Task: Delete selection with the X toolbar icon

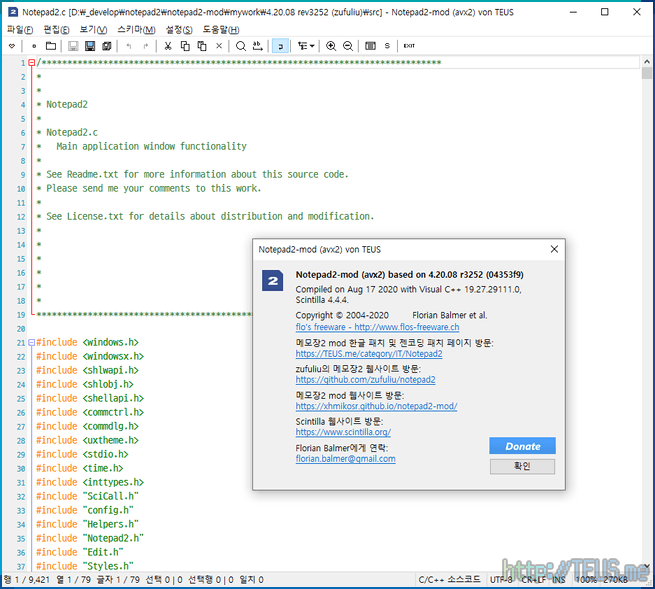Action: 219,46
